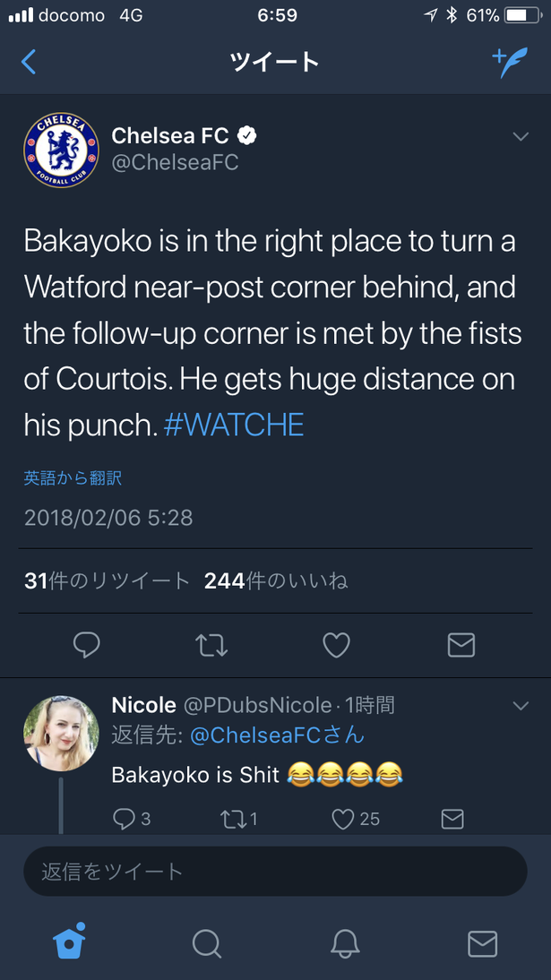
Task: Open the Notifications bell tab
Action: coord(345,942)
